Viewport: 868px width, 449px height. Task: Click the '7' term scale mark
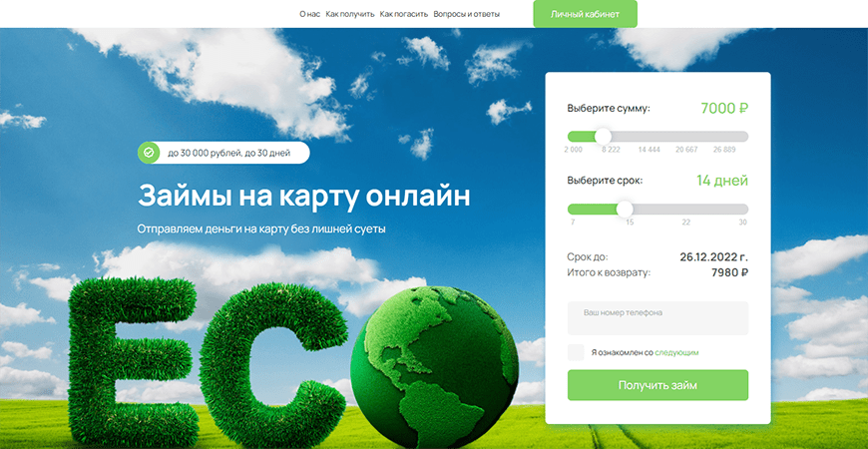pos(573,223)
